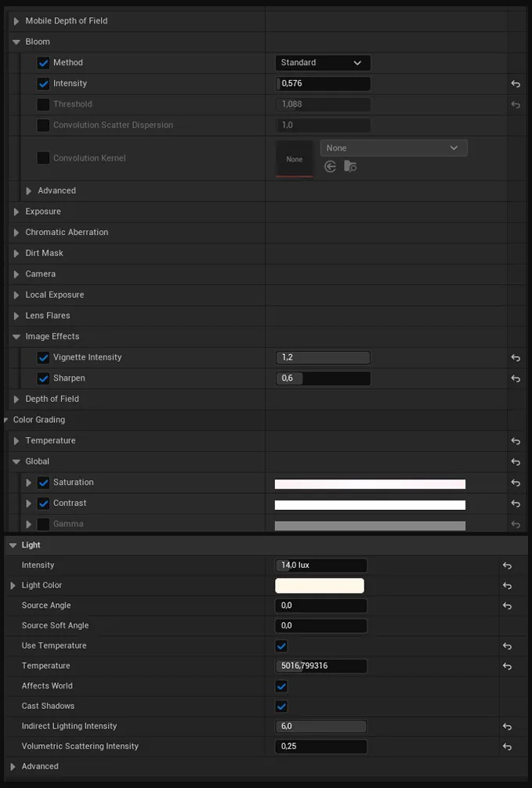Expand the Dirt Mask section
532x788 pixels.
[x=16, y=253]
